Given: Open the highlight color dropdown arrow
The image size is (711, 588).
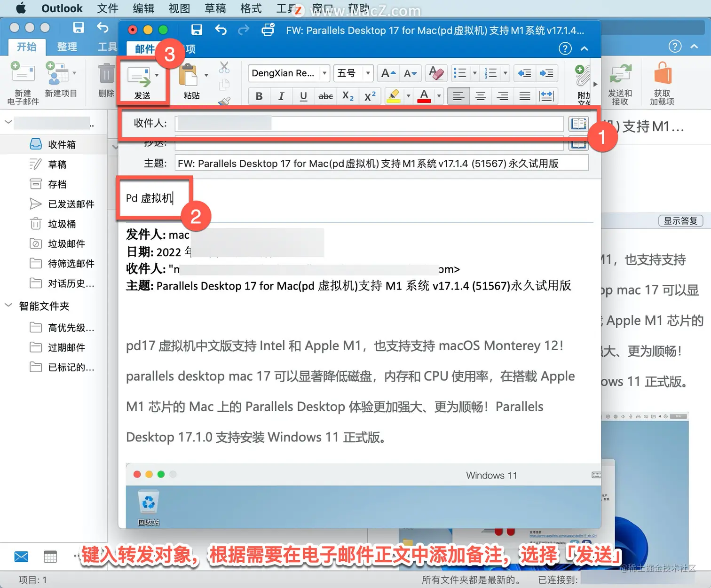Looking at the screenshot, I should (x=408, y=96).
